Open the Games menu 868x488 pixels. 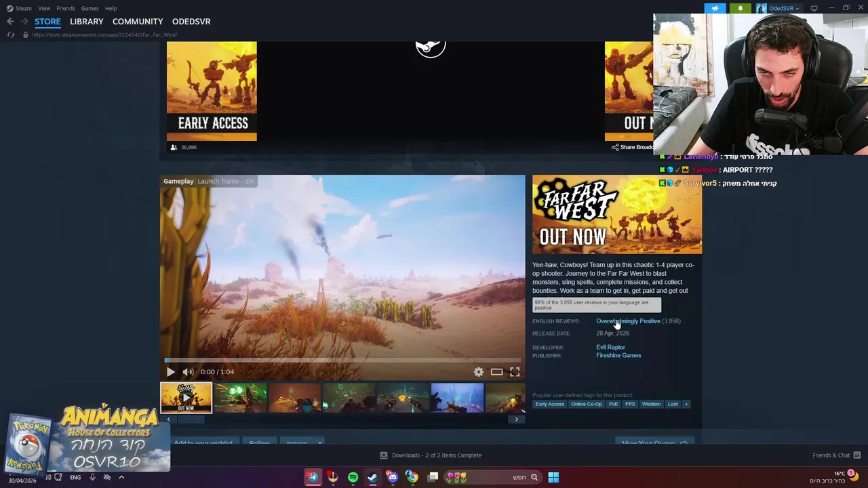(90, 8)
